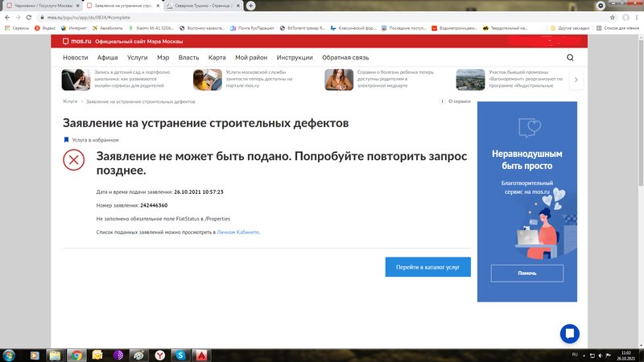644x362 pixels.
Task: Click the page vertical scrollbar
Action: point(641,111)
